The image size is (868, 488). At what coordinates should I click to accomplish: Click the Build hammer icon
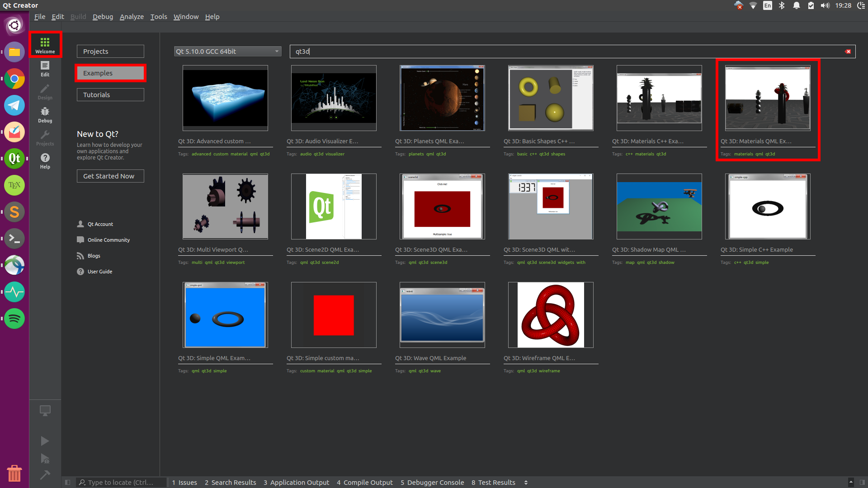click(45, 475)
